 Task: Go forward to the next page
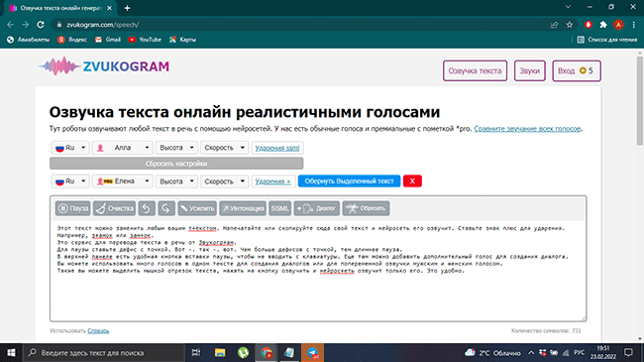(25, 25)
